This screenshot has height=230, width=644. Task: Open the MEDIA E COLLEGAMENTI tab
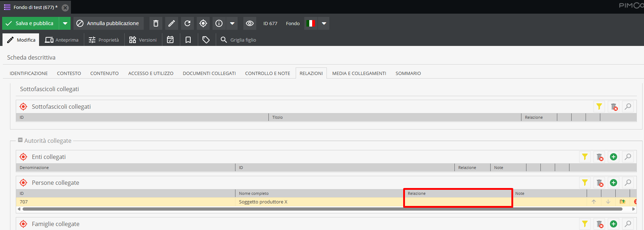[359, 73]
